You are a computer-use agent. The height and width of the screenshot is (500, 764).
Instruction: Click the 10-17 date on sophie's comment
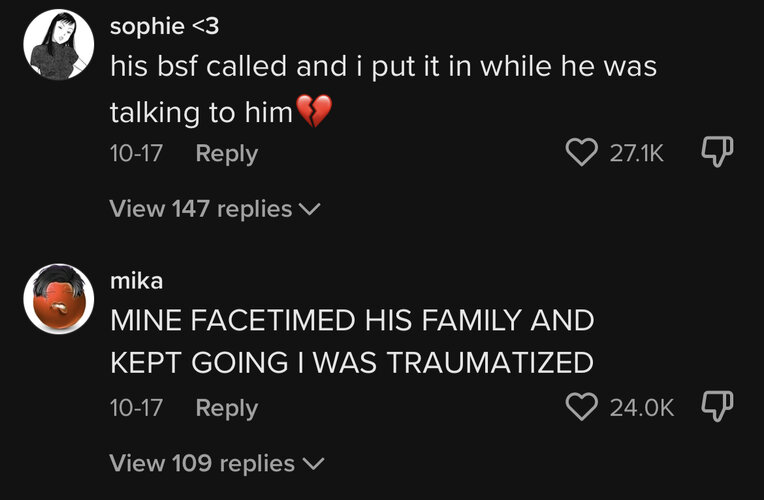(x=136, y=154)
